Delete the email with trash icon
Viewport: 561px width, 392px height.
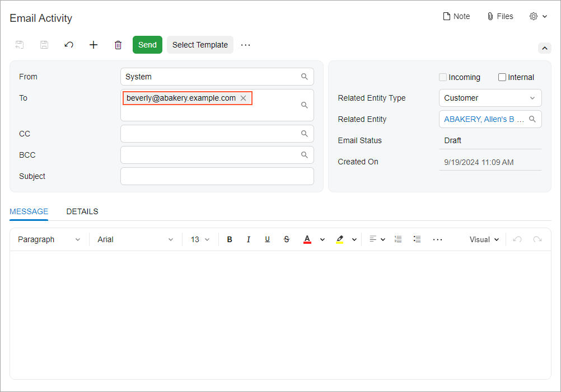118,45
